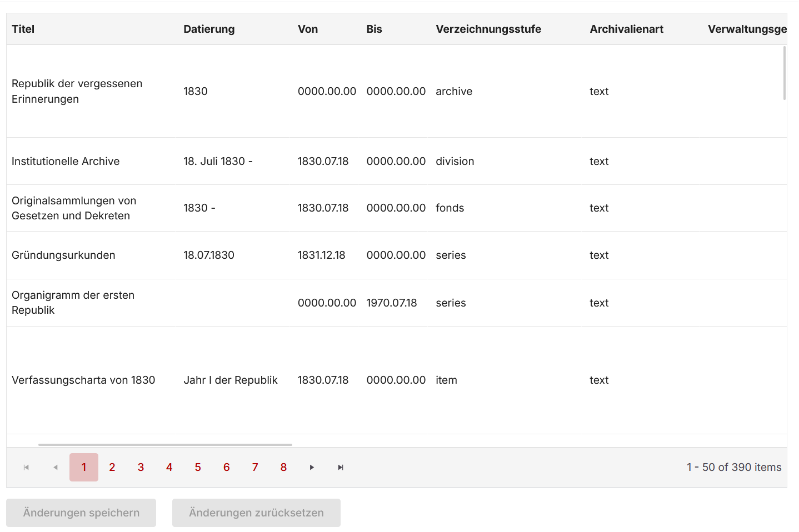Sort records by the Bis date column

pos(374,29)
